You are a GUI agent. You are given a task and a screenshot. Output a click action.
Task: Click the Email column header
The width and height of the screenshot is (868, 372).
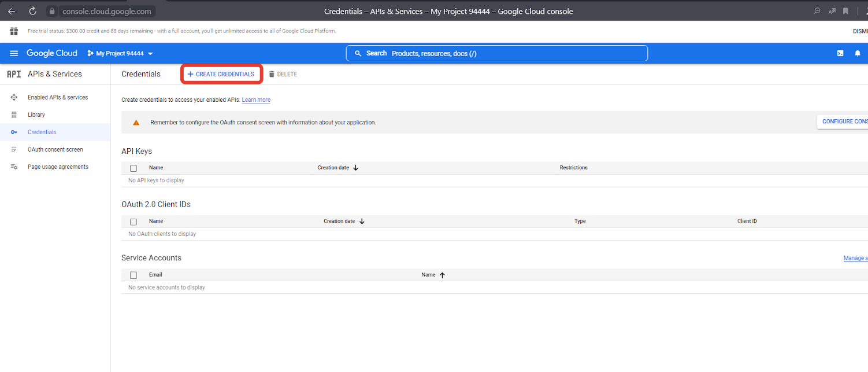click(x=155, y=275)
